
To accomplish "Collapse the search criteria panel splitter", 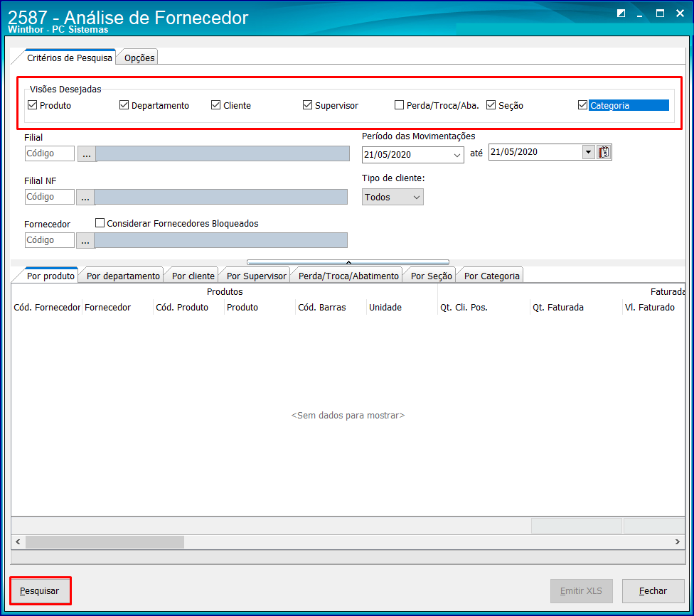I will tap(348, 262).
